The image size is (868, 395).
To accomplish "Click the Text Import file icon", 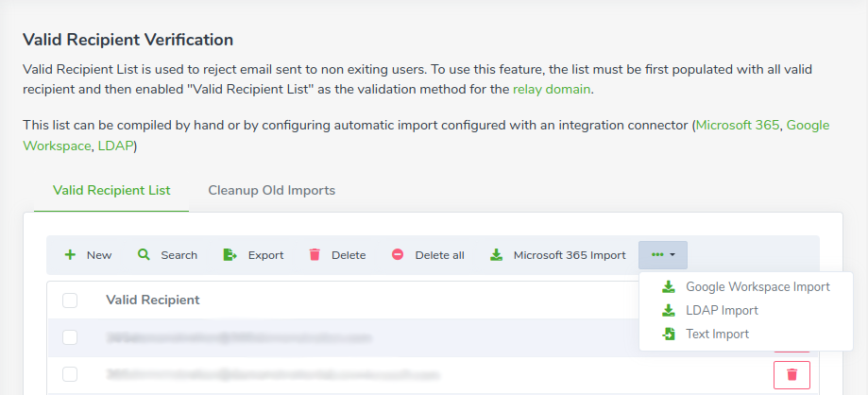I will click(x=669, y=335).
